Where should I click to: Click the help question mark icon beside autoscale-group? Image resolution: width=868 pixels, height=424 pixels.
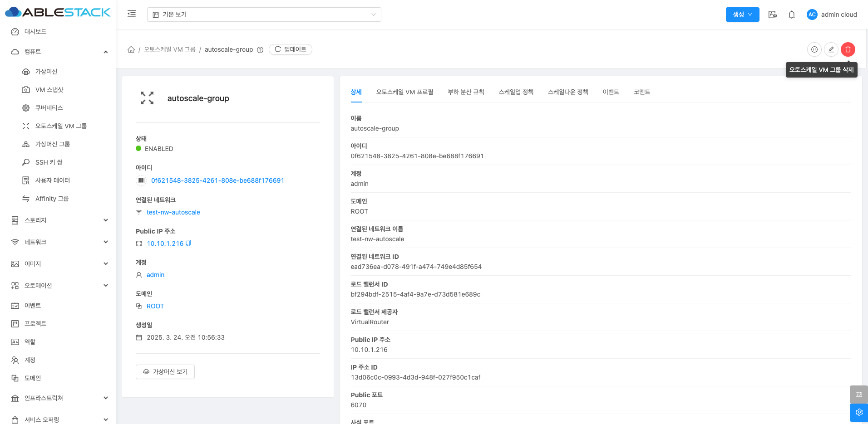click(260, 50)
